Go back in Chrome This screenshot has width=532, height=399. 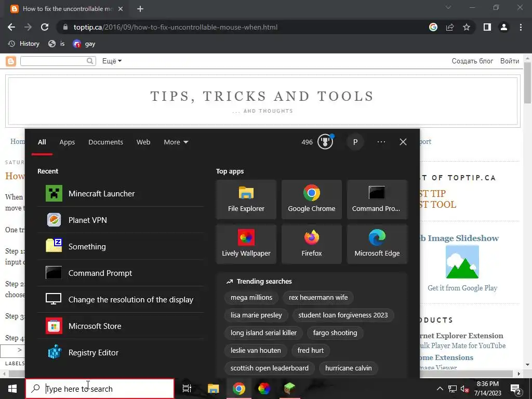point(11,27)
